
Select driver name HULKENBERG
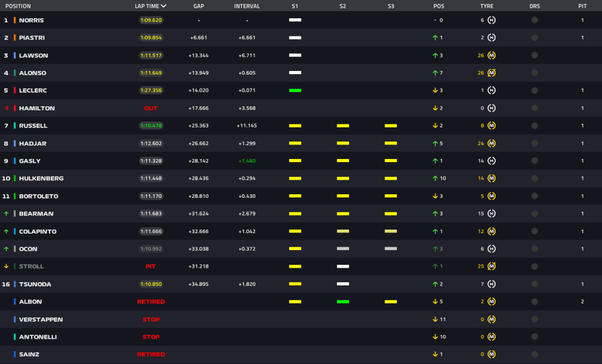click(x=42, y=178)
